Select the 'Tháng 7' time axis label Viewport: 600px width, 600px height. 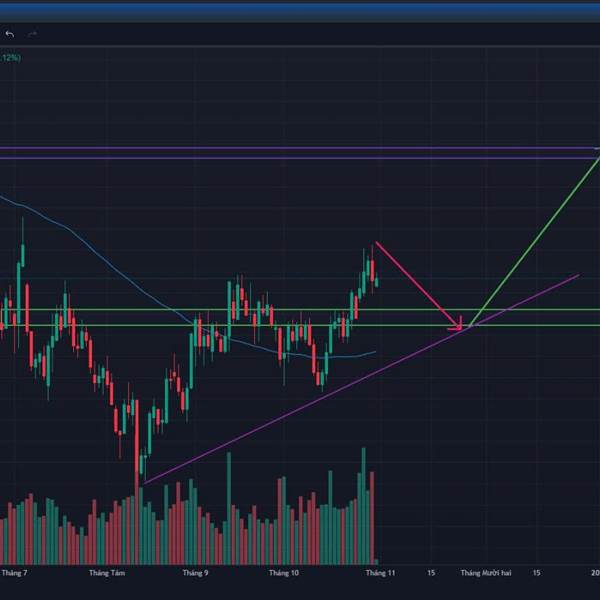point(15,573)
